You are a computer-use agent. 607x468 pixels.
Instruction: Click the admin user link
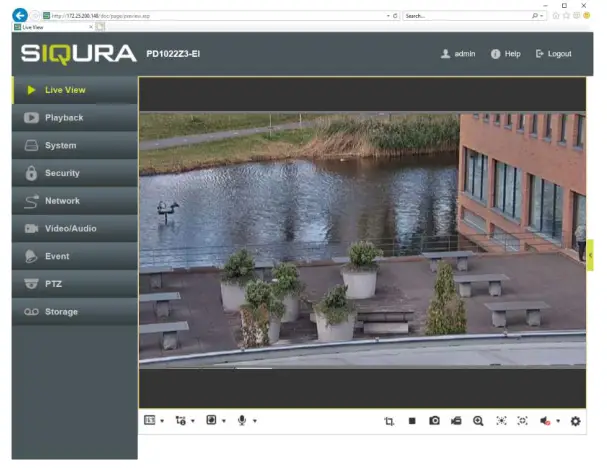point(458,54)
